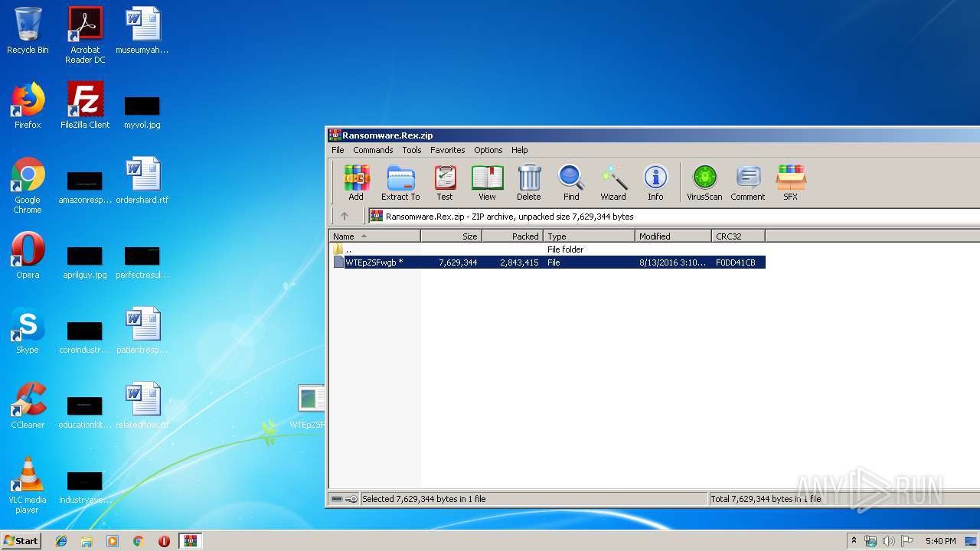This screenshot has height=551, width=980.
Task: Open Skype desktop shortcut
Action: 28,331
